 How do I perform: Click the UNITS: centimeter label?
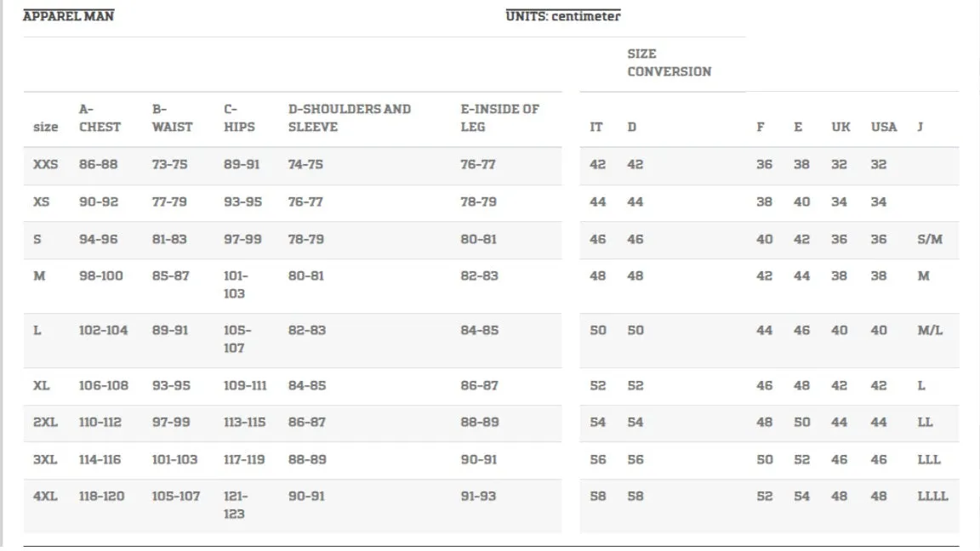coord(563,16)
